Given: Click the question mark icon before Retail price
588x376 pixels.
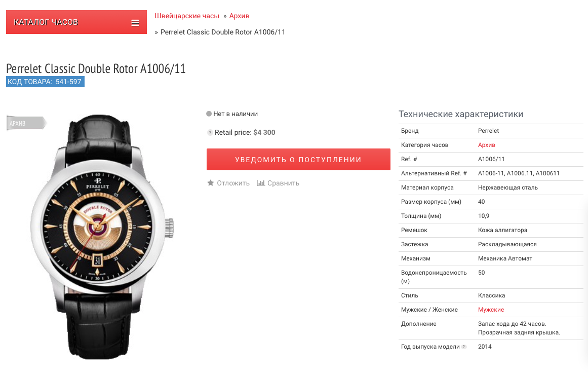Looking at the screenshot, I should tap(210, 132).
